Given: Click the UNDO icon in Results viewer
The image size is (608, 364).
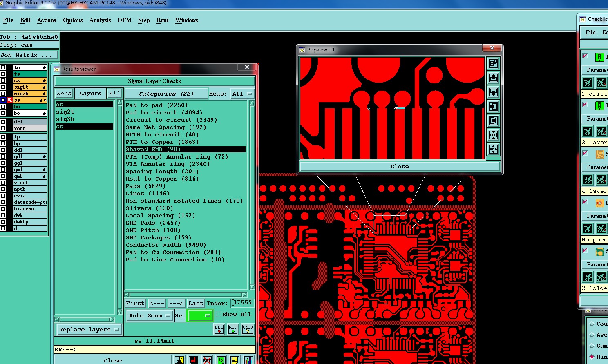Looking at the screenshot, I should pos(248,329).
